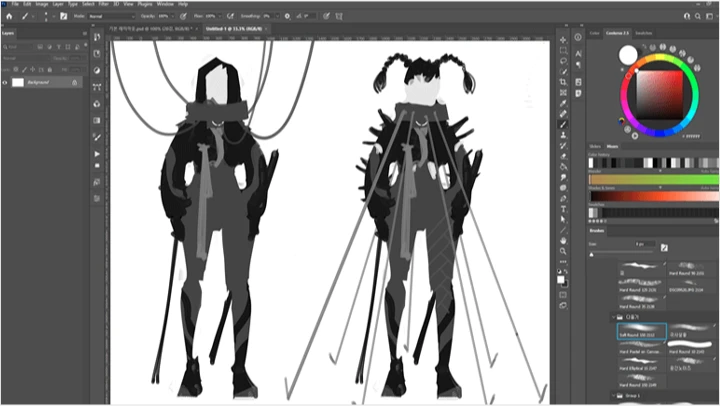Switch to the Color tab
Screen dimensions: 720x406
pos(594,33)
